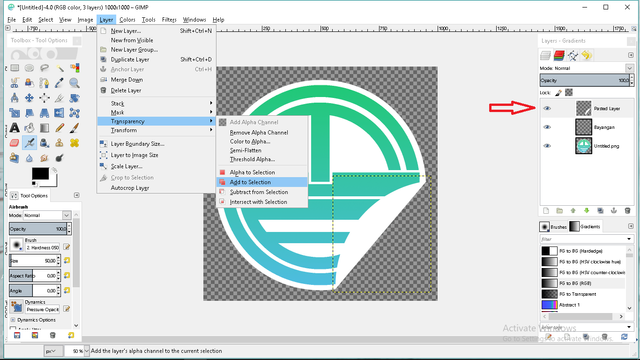Toggle the Aspect Ratio reset link icon

click(x=67, y=276)
